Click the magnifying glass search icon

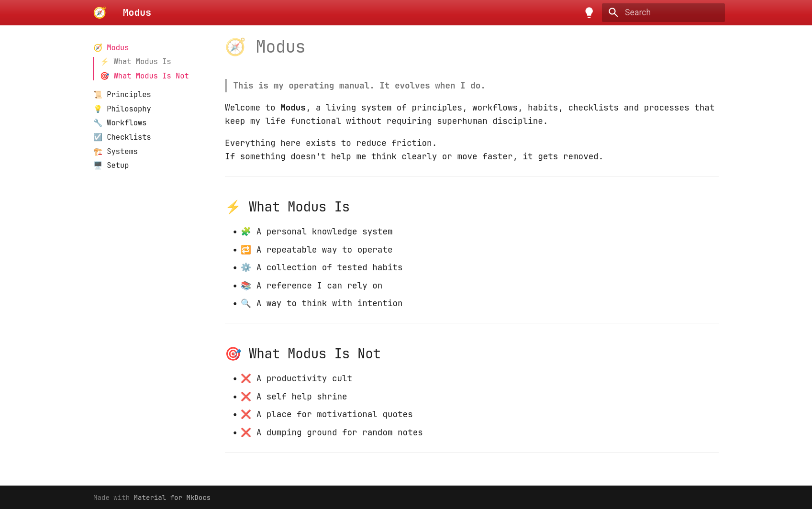tap(613, 12)
